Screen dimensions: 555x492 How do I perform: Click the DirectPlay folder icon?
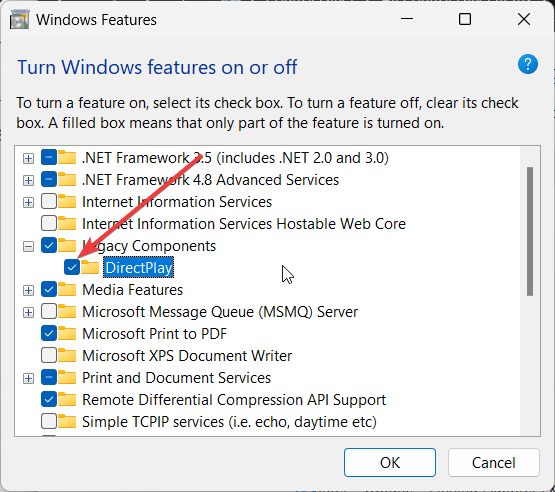pos(90,268)
